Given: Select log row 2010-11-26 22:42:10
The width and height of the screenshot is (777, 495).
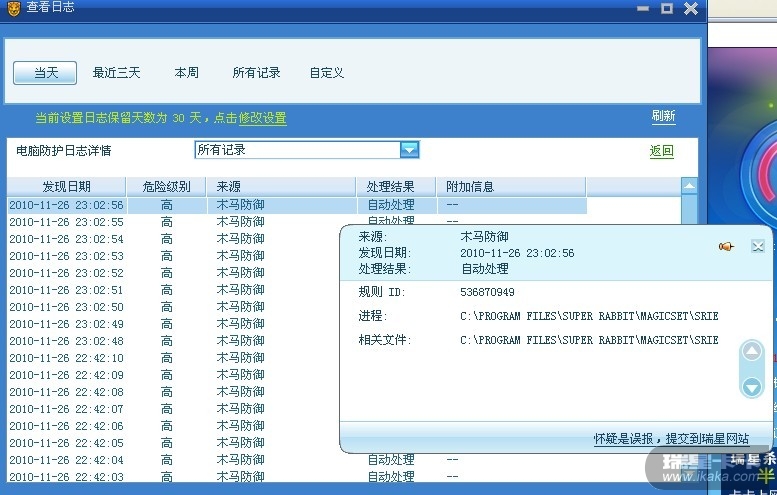Looking at the screenshot, I should pyautogui.click(x=173, y=358).
